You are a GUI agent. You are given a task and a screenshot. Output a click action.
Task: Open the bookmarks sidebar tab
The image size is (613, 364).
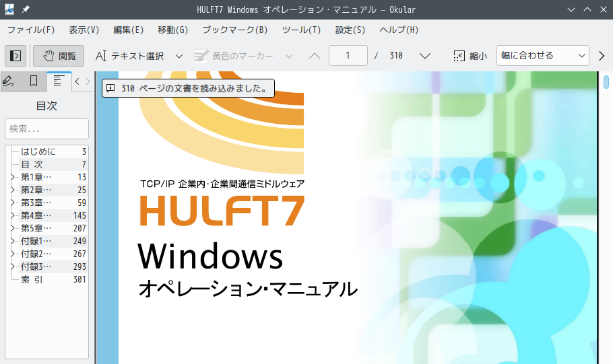[34, 81]
